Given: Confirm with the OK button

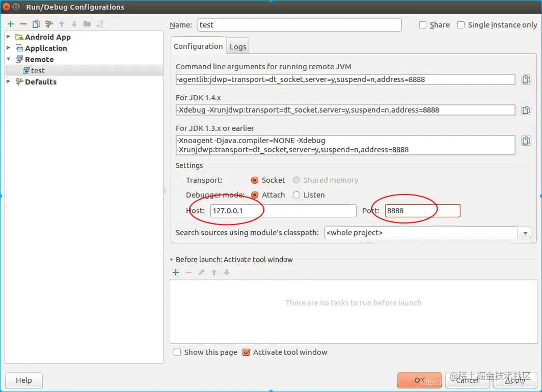Looking at the screenshot, I should pos(419,380).
